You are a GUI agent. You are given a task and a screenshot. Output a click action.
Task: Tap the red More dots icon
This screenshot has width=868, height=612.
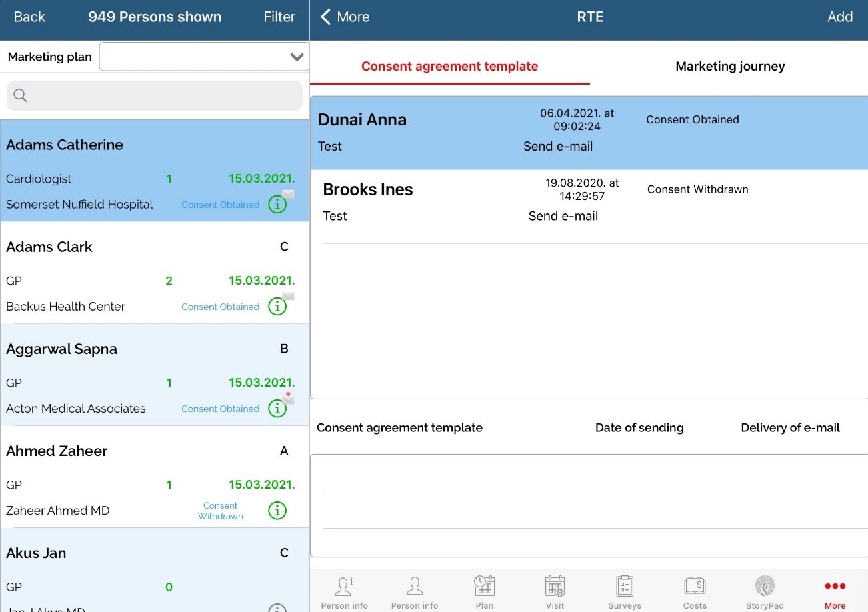coord(835,587)
